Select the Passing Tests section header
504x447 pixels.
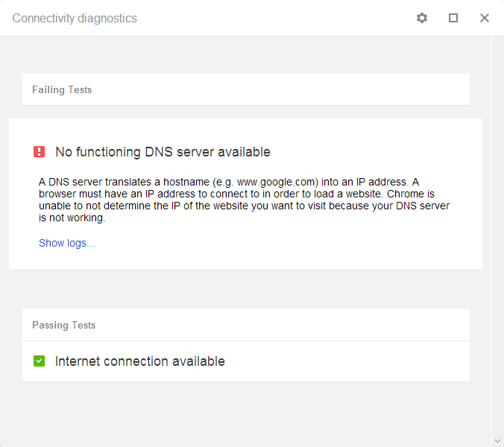(246, 325)
